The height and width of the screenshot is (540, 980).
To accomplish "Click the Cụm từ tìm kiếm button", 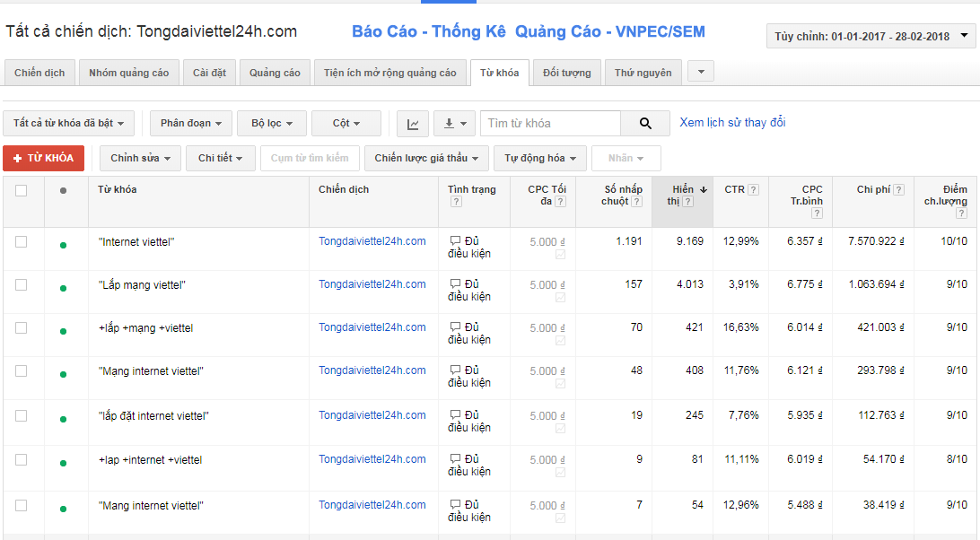I will pos(310,158).
